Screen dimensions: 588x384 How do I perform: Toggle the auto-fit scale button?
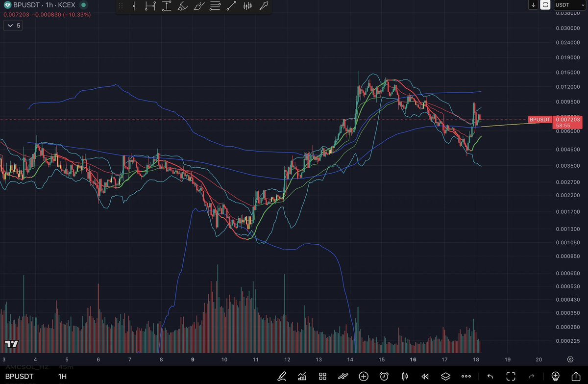pos(545,5)
